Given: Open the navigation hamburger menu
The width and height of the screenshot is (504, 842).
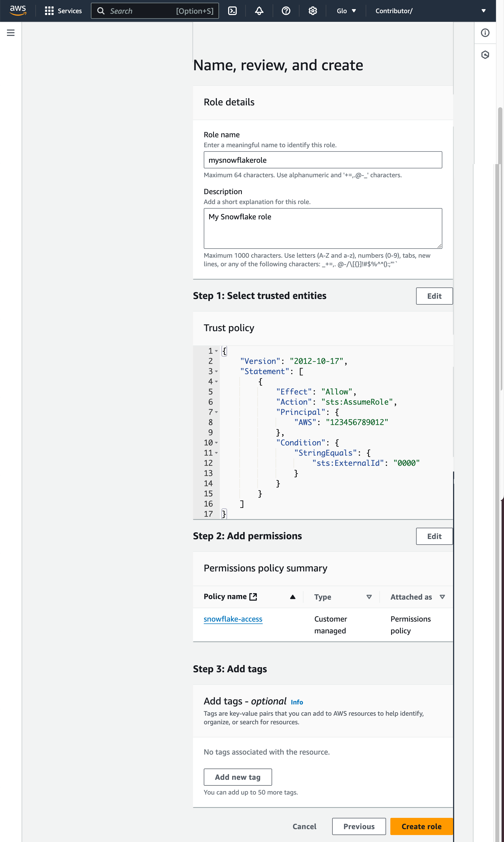Looking at the screenshot, I should 10,33.
